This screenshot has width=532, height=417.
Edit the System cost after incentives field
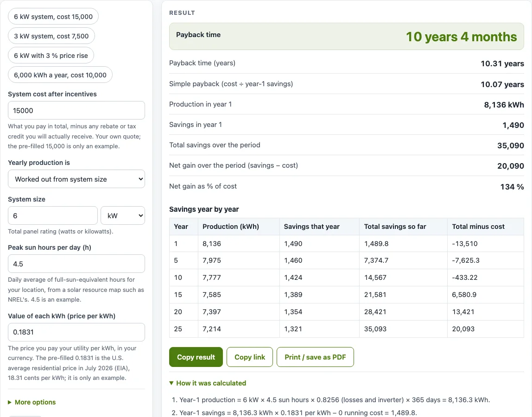[x=76, y=110]
